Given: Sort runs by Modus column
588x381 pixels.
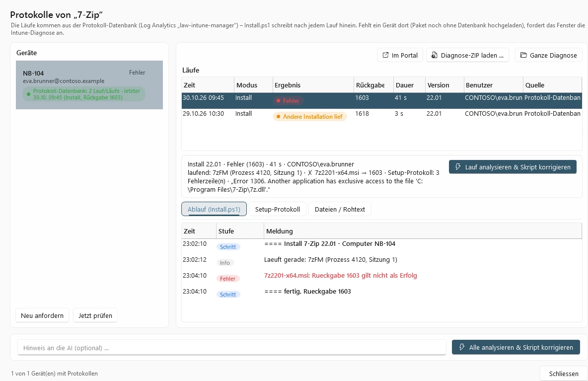Looking at the screenshot, I should tap(253, 85).
